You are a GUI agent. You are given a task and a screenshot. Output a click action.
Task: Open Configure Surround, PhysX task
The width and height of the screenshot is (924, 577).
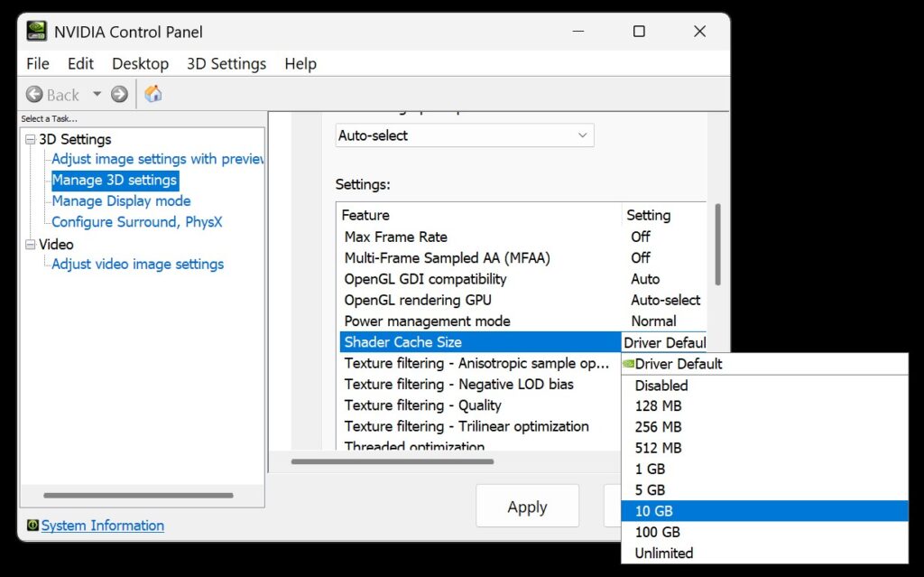[137, 222]
